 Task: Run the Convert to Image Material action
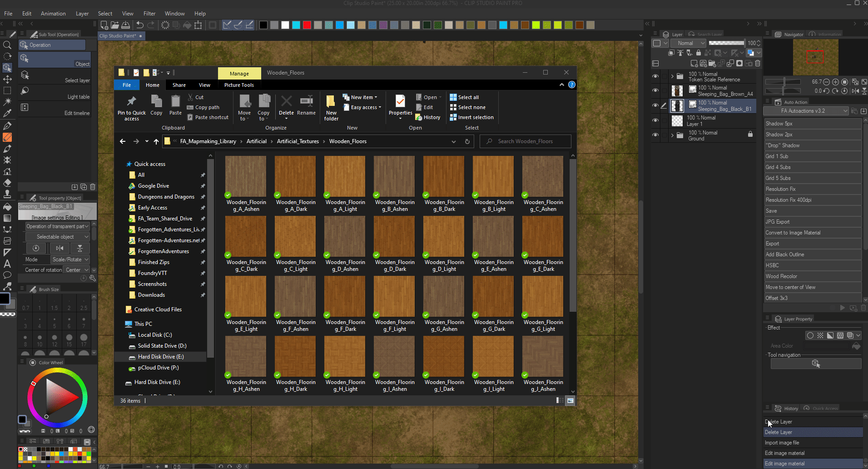(813, 233)
